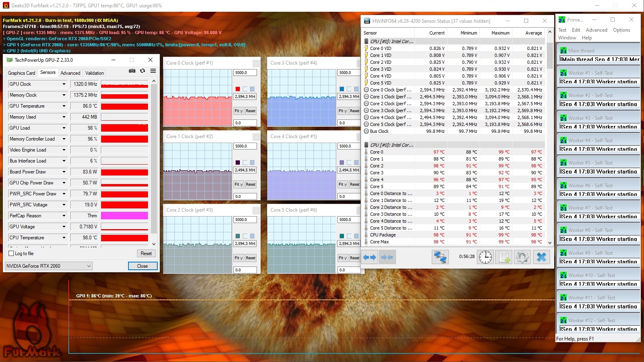Open Prime95 Edit menu
The width and height of the screenshot is (644, 362).
coord(576,30)
